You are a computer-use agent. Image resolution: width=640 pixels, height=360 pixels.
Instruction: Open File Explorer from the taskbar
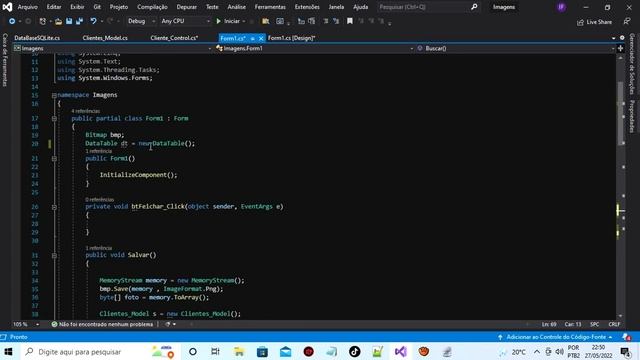pyautogui.click(x=239, y=351)
